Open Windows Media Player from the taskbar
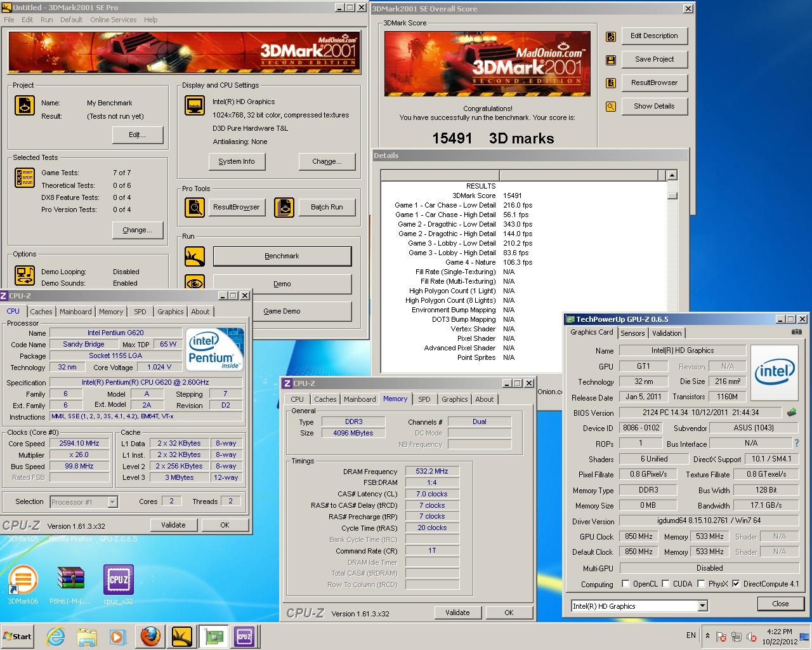 (x=117, y=637)
